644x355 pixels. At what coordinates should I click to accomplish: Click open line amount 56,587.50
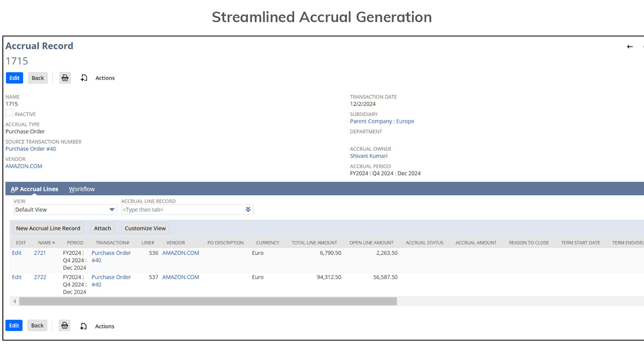coord(385,277)
